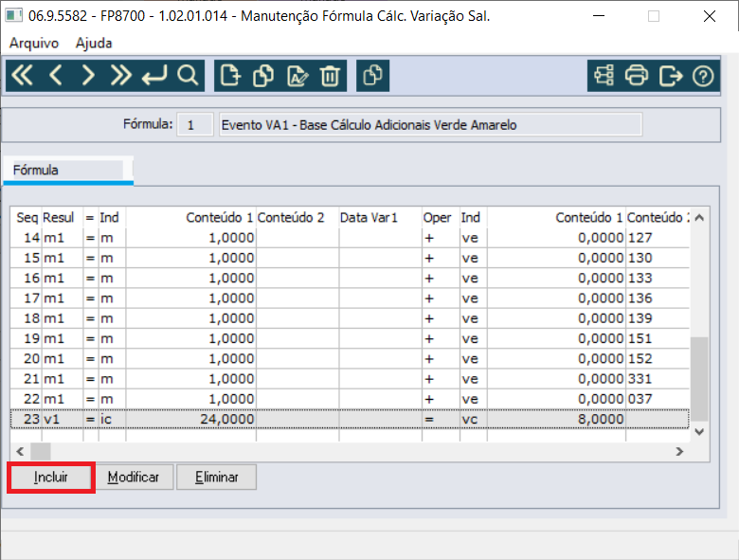Viewport: 739px width, 560px height.
Task: Edit record pencil document icon
Action: (297, 76)
